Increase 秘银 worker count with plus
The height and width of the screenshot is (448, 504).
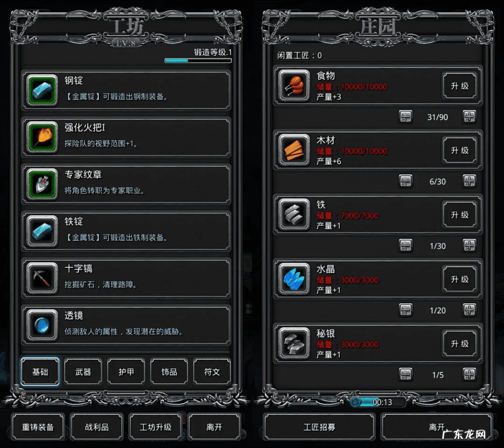coord(469,374)
